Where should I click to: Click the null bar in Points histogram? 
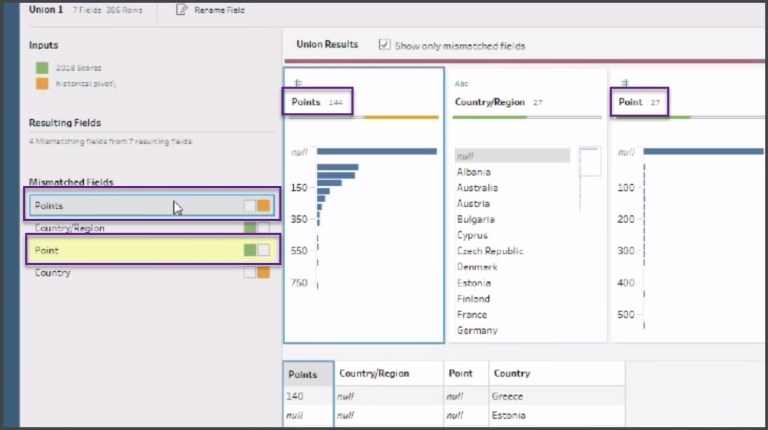(x=376, y=151)
